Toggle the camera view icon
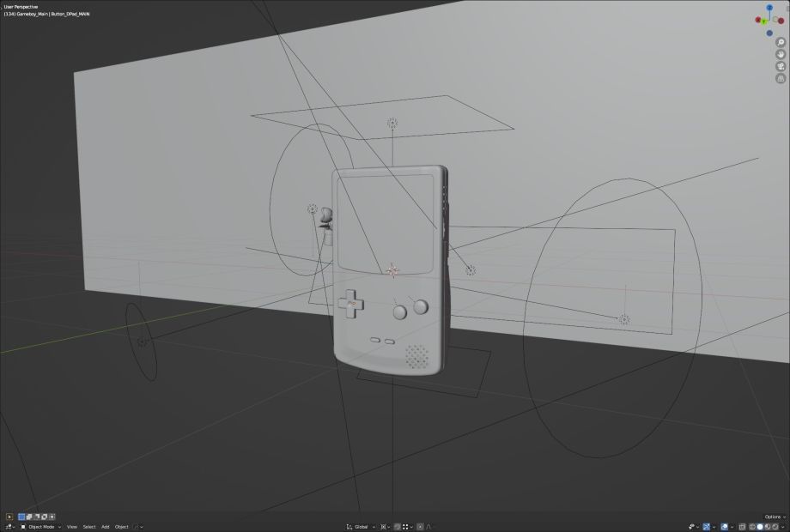The width and height of the screenshot is (790, 532). coord(781,66)
